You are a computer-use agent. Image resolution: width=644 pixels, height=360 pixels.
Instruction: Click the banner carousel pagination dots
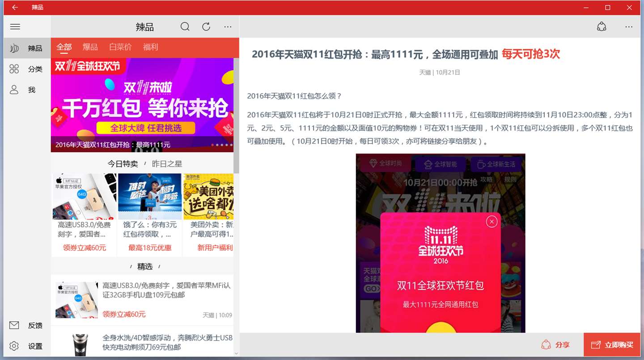pyautogui.click(x=222, y=145)
